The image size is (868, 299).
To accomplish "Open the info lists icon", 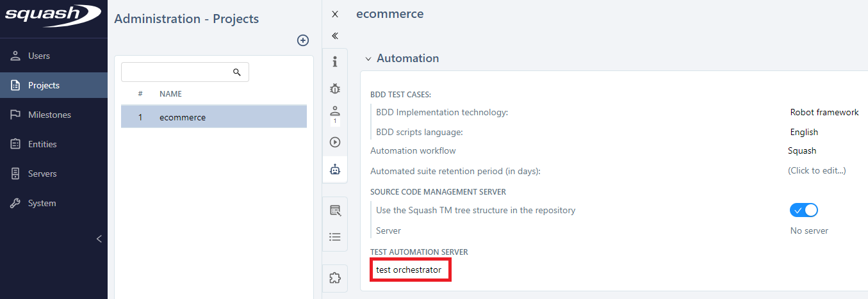I will [x=334, y=237].
